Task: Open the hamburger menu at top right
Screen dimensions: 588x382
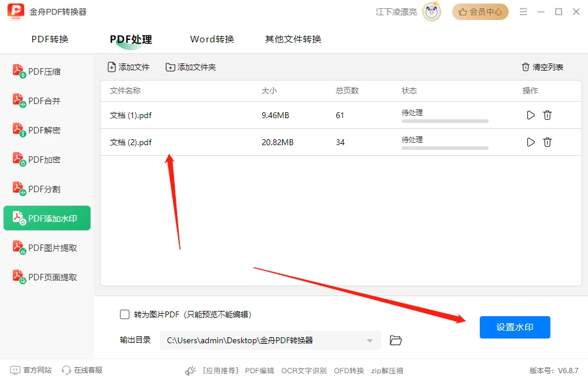Action: (x=523, y=11)
